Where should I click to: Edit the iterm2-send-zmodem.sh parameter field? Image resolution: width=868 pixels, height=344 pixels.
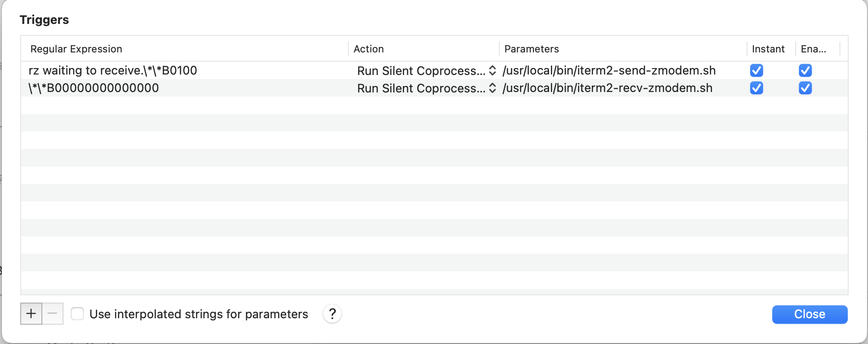pyautogui.click(x=609, y=70)
